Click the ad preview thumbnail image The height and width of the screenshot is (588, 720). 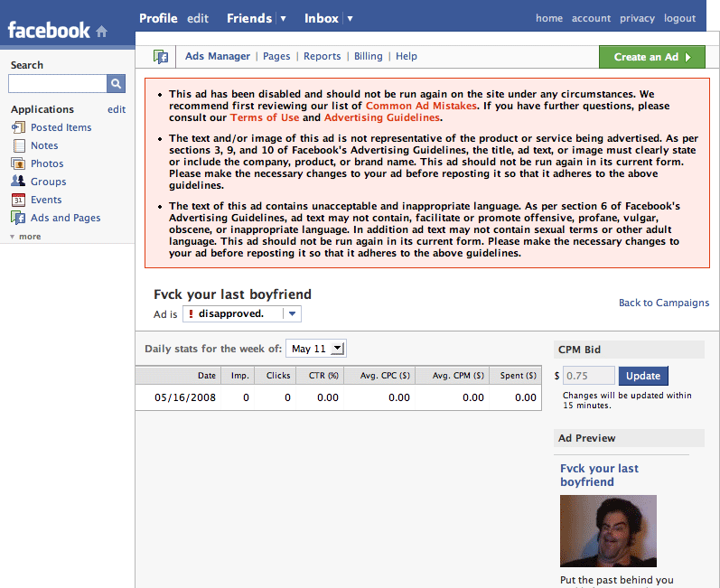(x=608, y=531)
